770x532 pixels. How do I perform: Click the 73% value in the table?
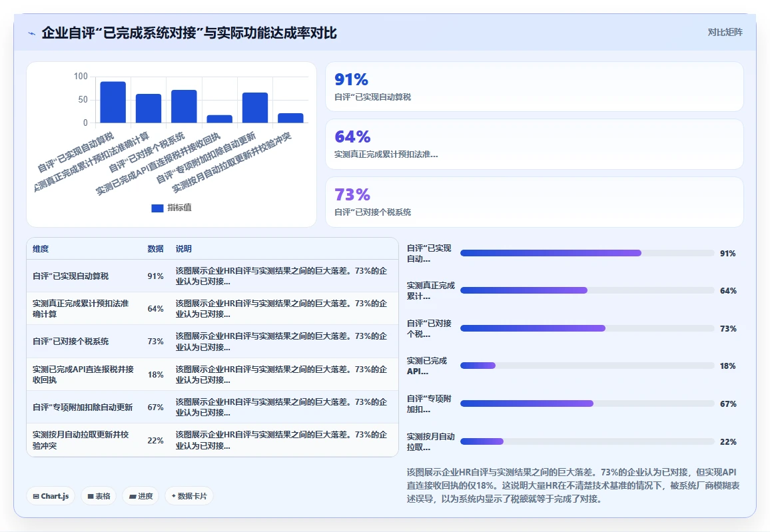[x=156, y=342]
